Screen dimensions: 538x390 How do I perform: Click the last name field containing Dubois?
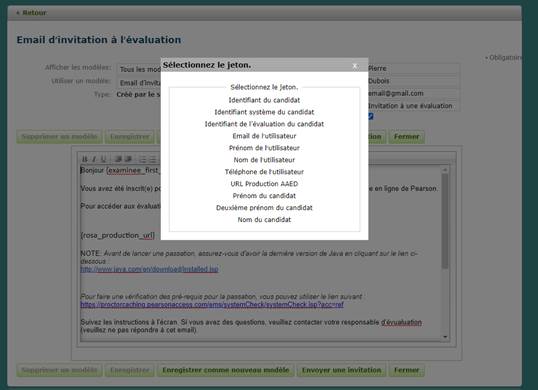(x=413, y=81)
